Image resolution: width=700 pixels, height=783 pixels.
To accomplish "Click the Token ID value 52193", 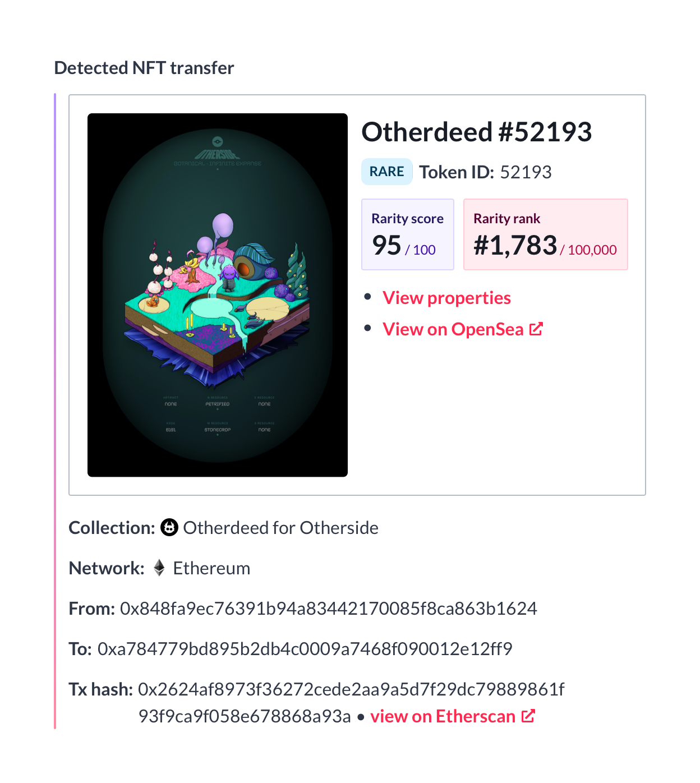I will [x=526, y=172].
